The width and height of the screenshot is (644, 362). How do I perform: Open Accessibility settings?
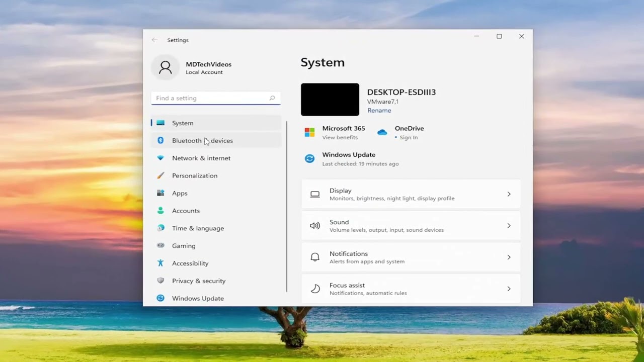coord(216,263)
